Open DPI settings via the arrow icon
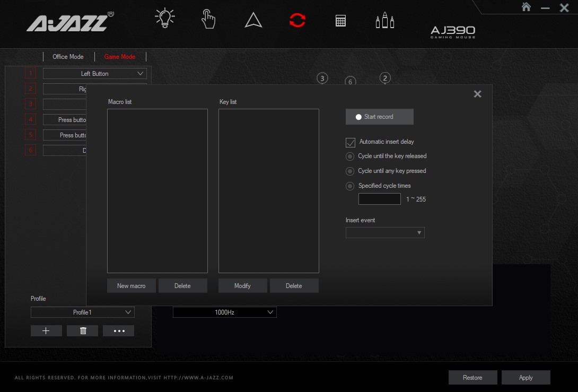Image resolution: width=578 pixels, height=392 pixels. coord(253,19)
